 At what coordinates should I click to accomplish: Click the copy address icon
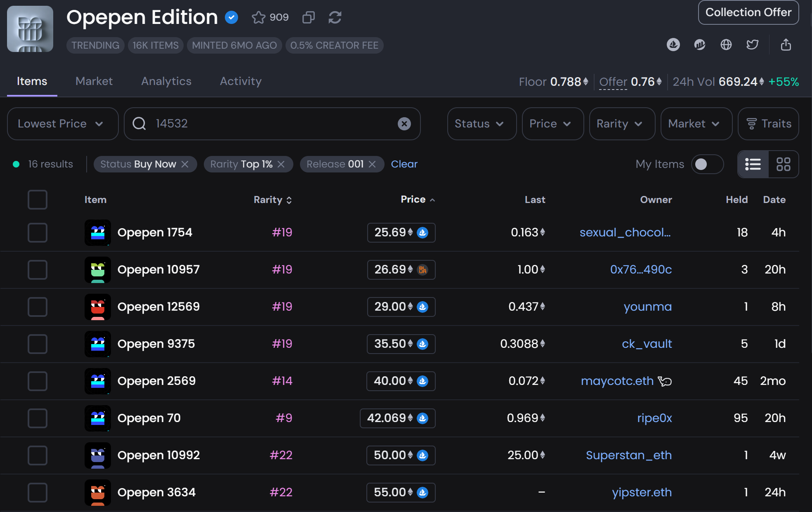pyautogui.click(x=308, y=17)
